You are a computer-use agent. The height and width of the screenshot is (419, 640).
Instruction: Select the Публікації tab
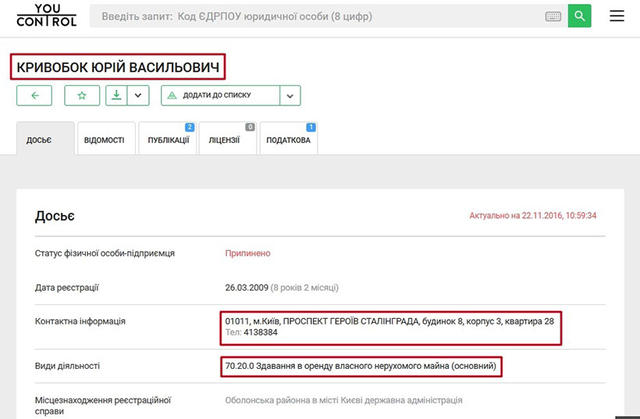[x=167, y=141]
